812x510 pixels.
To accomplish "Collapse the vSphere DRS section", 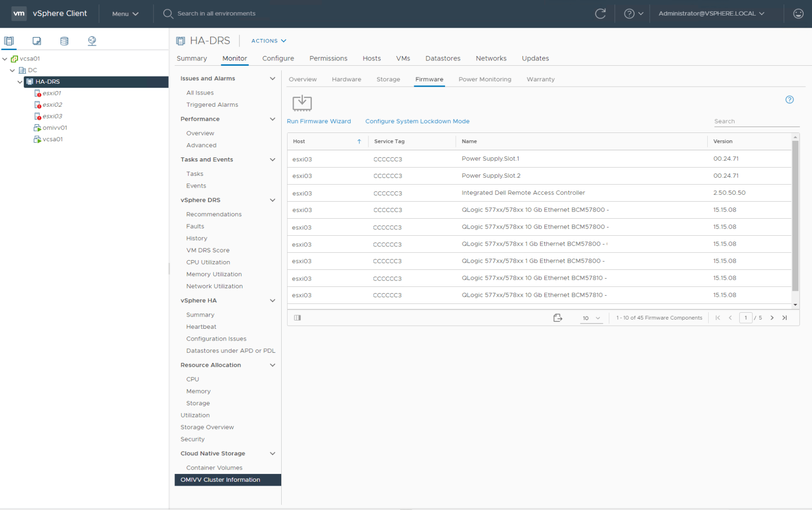I will point(272,200).
